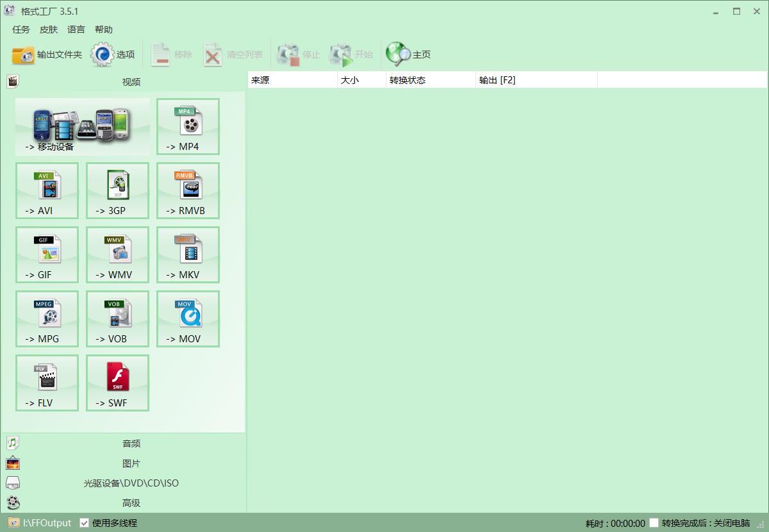Open the 移动设备 mobile device converter
769x532 pixels.
(82, 126)
